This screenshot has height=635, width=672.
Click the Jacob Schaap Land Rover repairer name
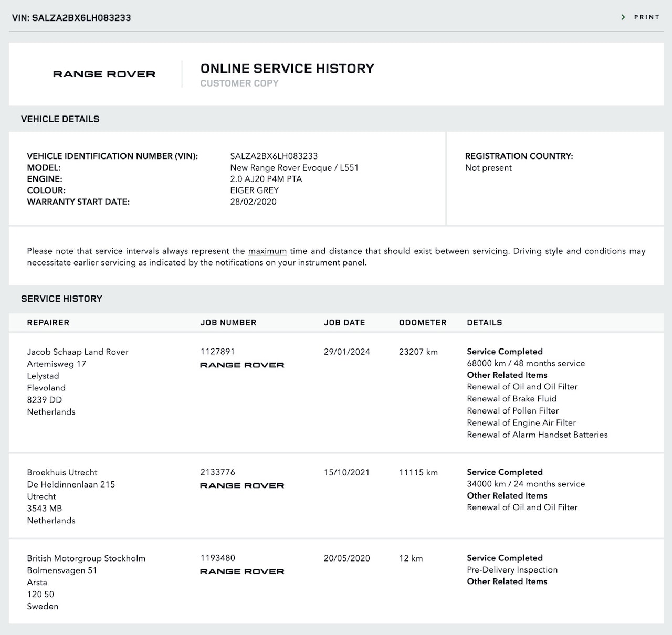pyautogui.click(x=78, y=352)
